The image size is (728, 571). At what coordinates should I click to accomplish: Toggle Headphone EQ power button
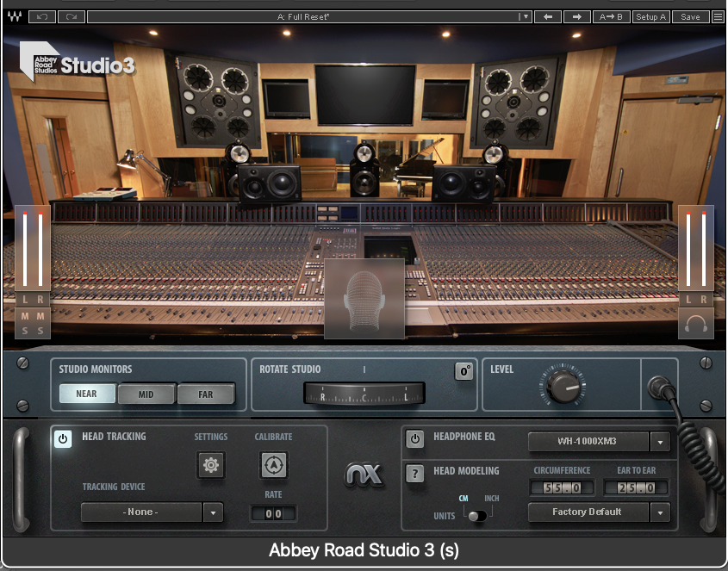click(415, 438)
